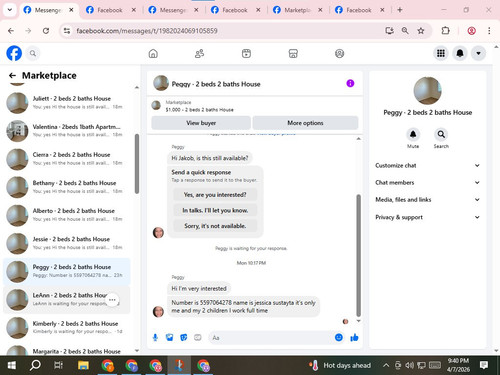Open the notifications bell in header

tap(460, 53)
